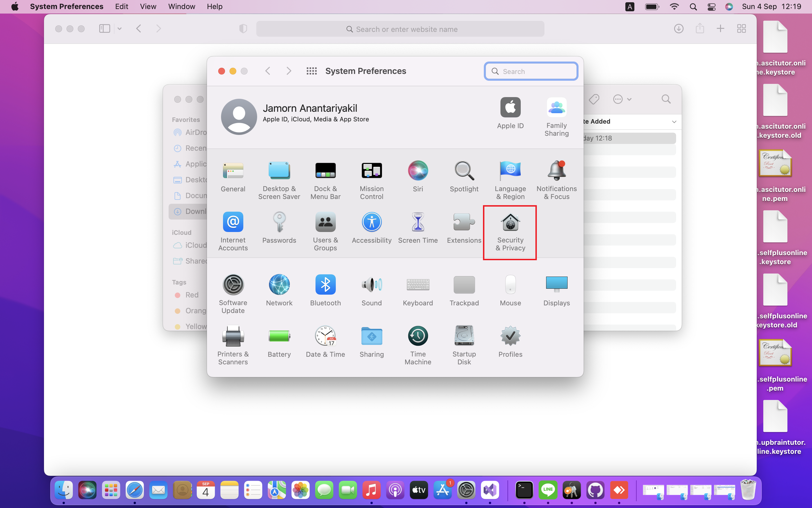The image size is (812, 508).
Task: Open Internet Accounts pane
Action: [x=233, y=232]
